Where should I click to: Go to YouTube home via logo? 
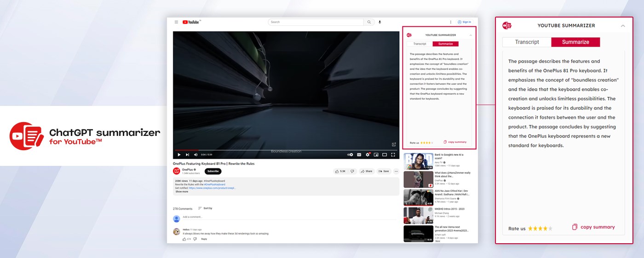tap(192, 22)
